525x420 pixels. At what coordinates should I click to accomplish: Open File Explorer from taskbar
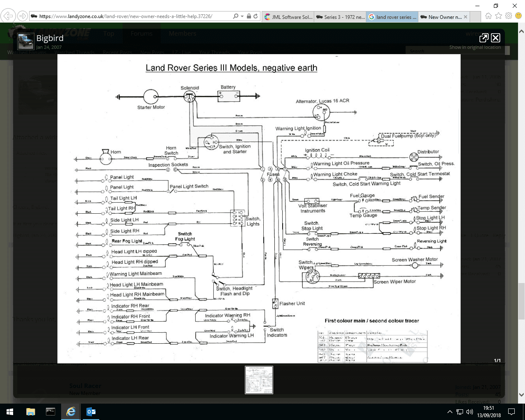point(31,412)
